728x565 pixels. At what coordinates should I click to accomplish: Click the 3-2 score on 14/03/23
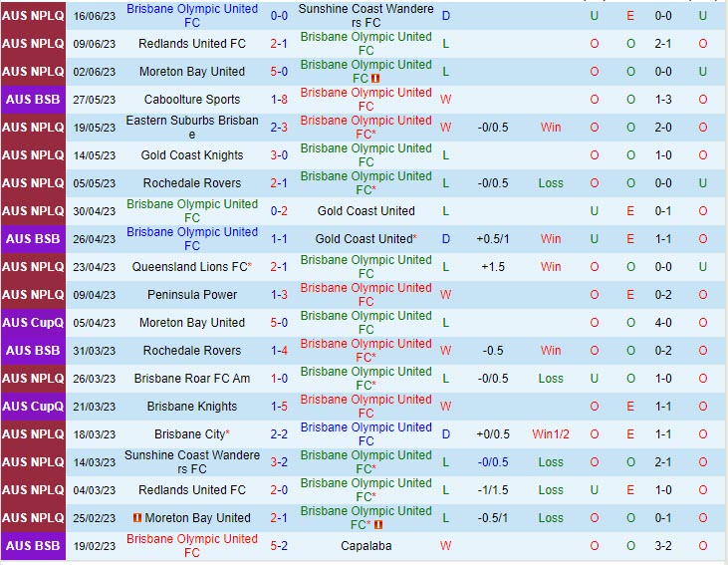point(279,461)
